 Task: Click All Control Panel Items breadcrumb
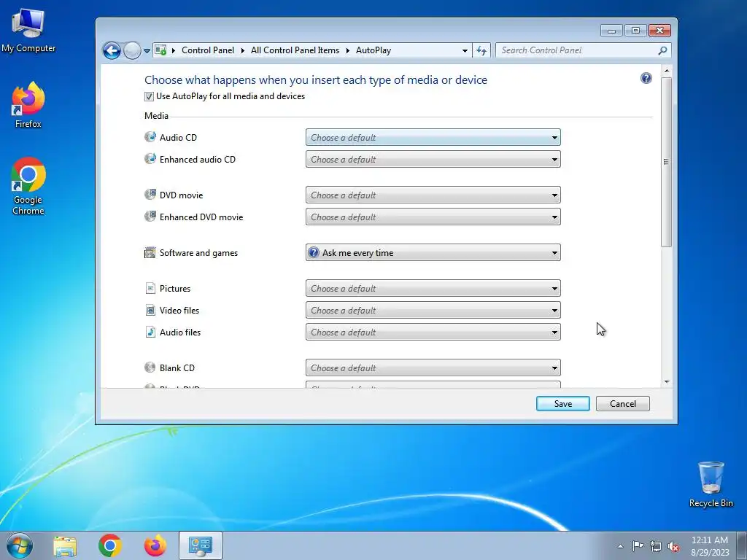point(295,50)
